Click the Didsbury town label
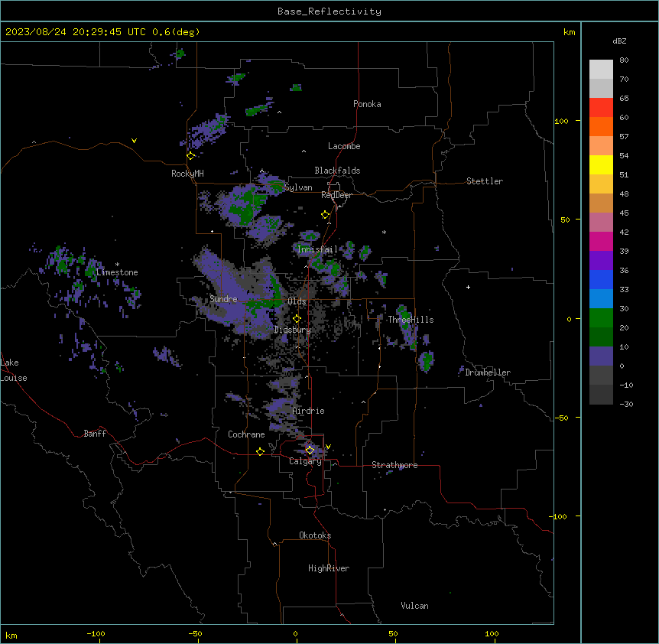Screen dimensions: 659x644 [x=293, y=330]
